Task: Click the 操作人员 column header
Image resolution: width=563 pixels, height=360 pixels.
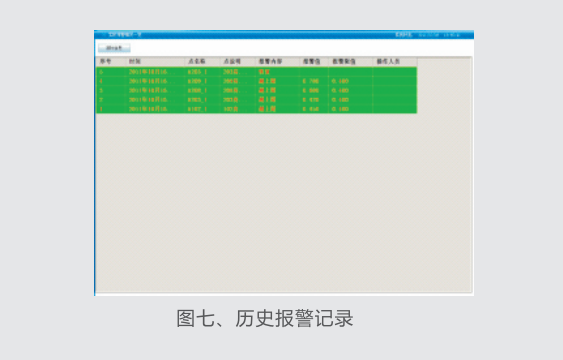Action: tap(395, 62)
